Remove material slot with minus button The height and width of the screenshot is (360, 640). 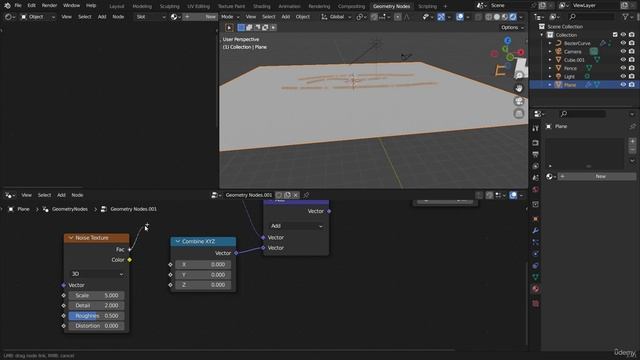click(632, 150)
